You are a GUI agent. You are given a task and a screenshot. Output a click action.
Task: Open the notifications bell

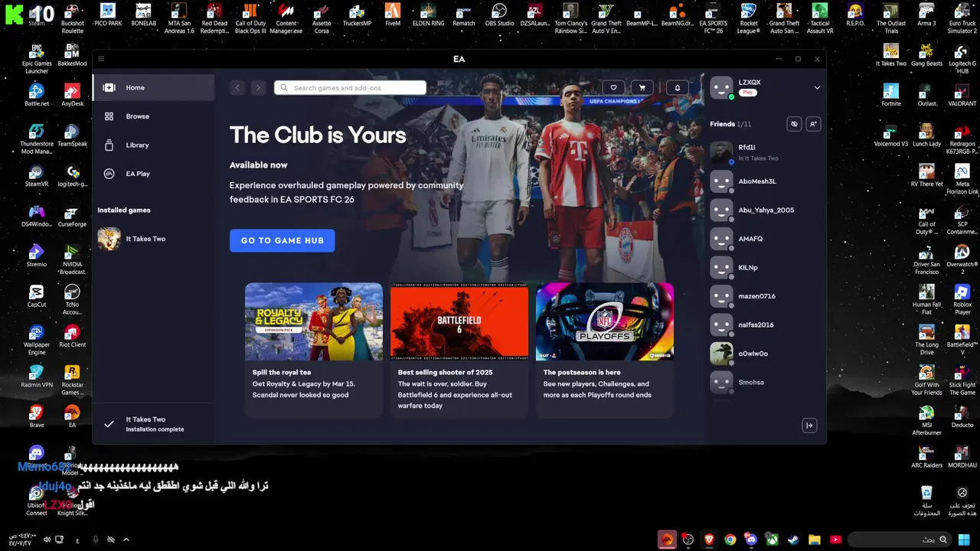pyautogui.click(x=677, y=88)
